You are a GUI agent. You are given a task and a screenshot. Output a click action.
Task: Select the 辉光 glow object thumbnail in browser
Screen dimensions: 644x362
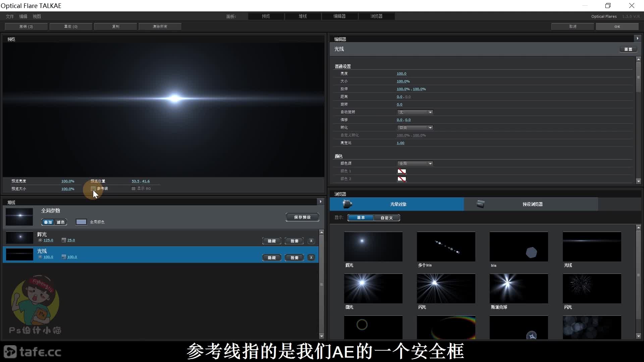pyautogui.click(x=373, y=246)
